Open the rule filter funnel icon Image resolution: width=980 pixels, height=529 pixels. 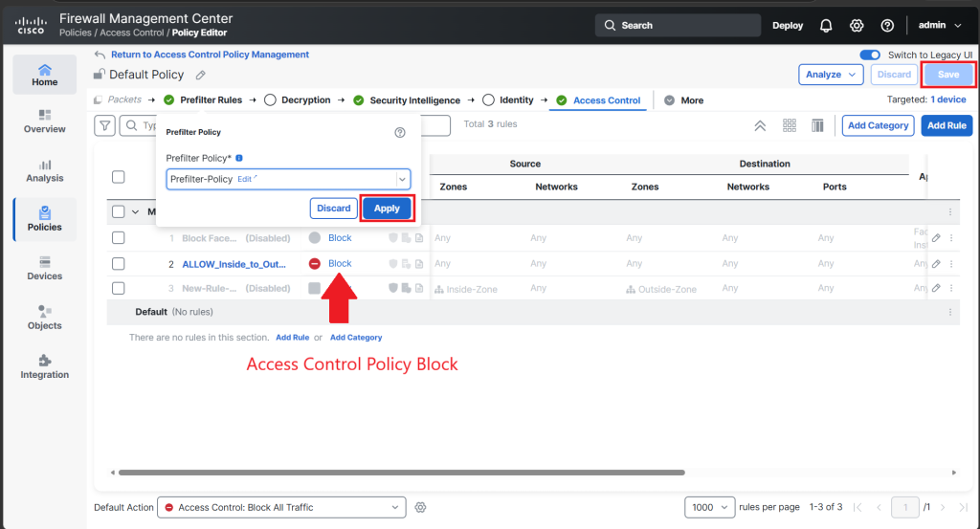pyautogui.click(x=105, y=125)
